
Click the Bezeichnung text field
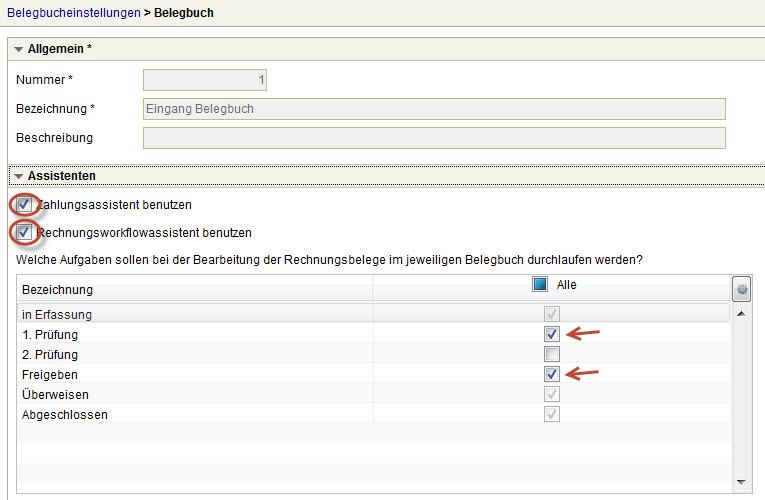(434, 109)
